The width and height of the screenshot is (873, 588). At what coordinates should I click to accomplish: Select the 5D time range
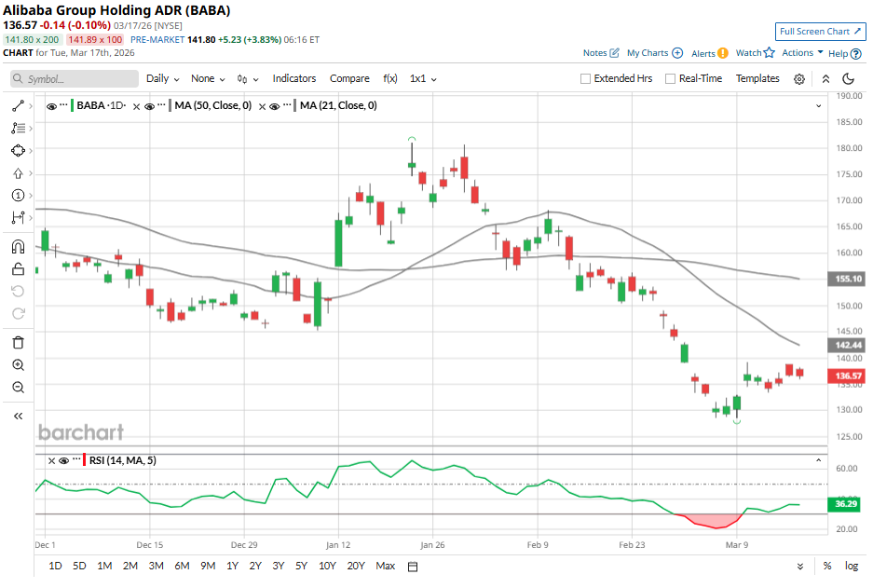79,567
